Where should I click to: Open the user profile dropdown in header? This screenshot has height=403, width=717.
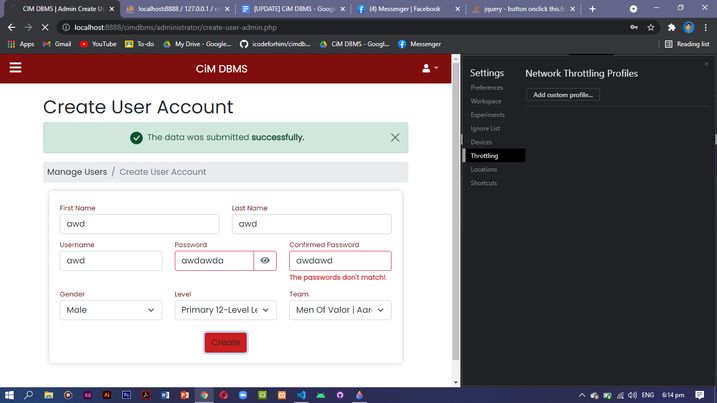coord(430,68)
